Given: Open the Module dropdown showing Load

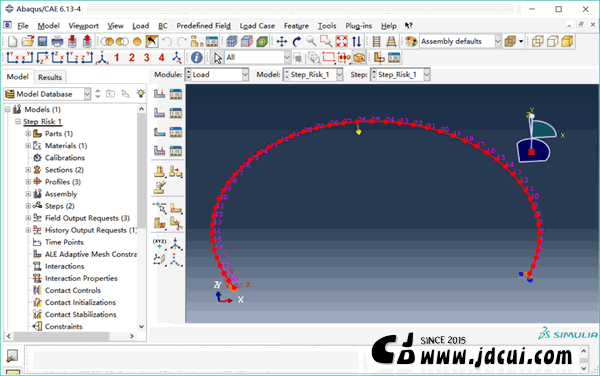Looking at the screenshot, I should pos(217,75).
